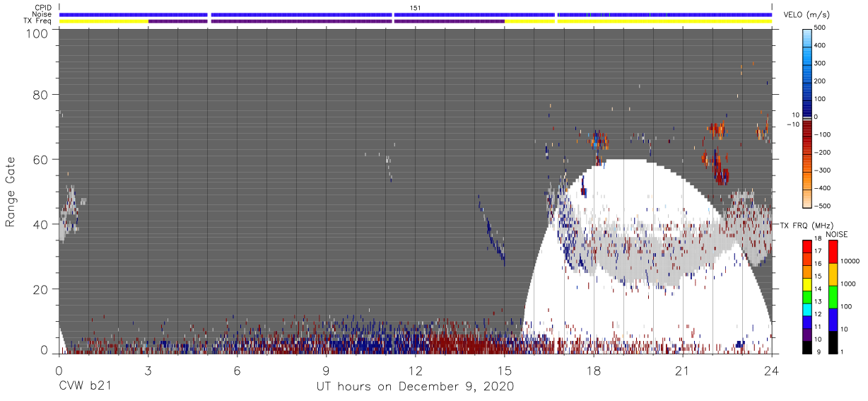Viewport: 868px width, 401px height.
Task: Click the x-axis hour tick 3
Action: [148, 370]
